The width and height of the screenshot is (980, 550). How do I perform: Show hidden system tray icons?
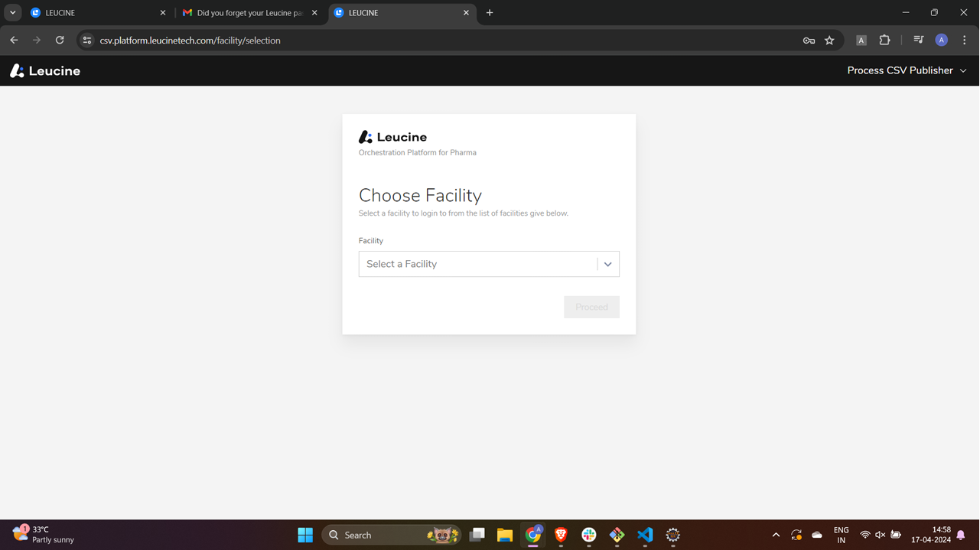pos(776,535)
